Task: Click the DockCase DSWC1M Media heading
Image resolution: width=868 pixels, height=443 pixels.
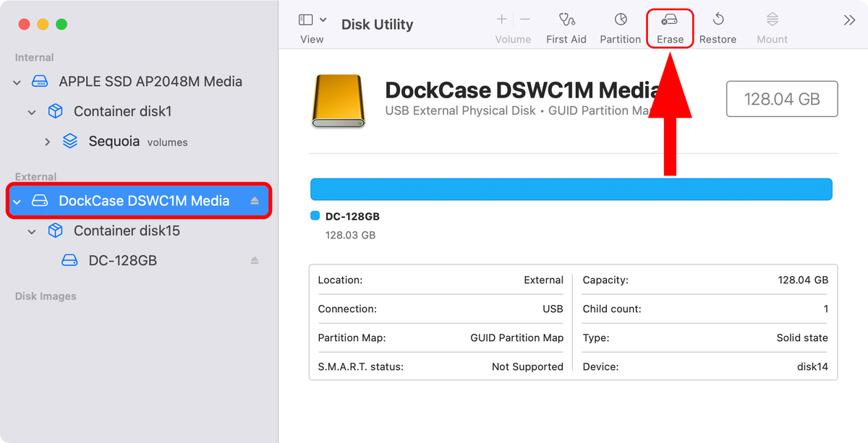Action: (522, 90)
